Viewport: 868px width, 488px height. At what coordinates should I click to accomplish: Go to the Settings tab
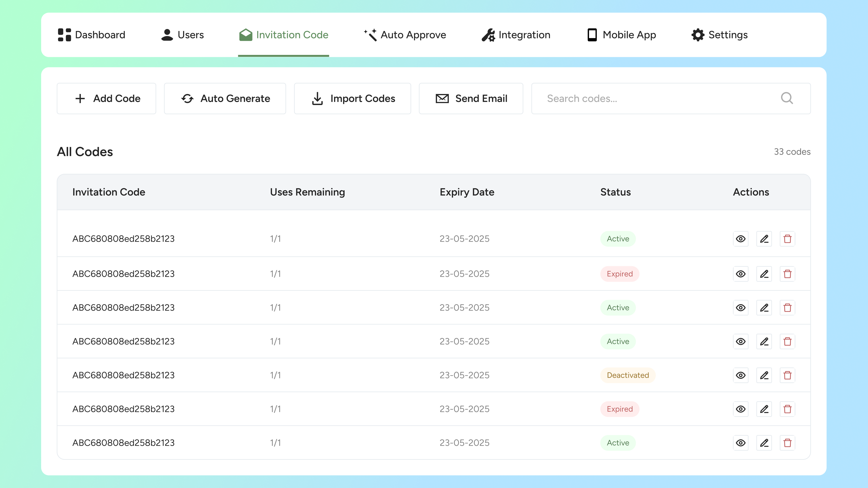719,35
